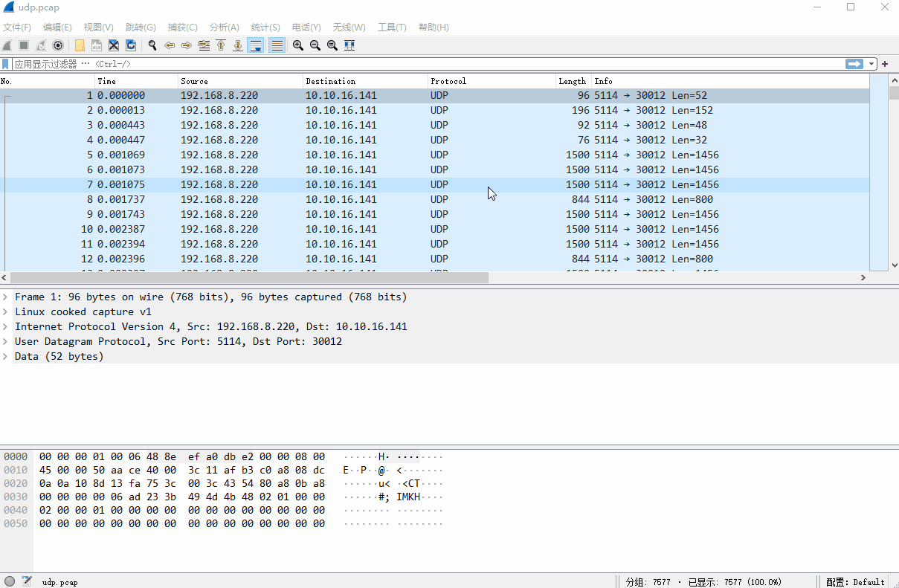899x588 pixels.
Task: Expand the Internet Protocol Version 4 node
Action: (x=6, y=326)
